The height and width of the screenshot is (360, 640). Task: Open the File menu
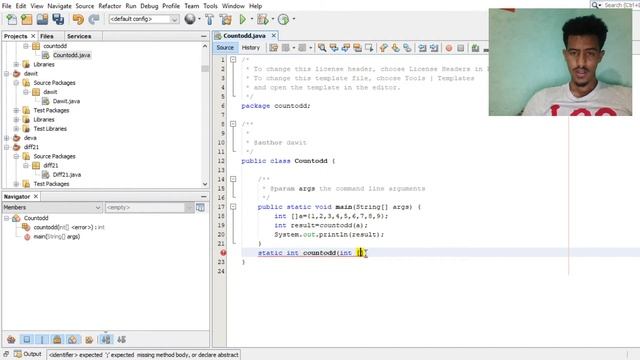tap(7, 6)
